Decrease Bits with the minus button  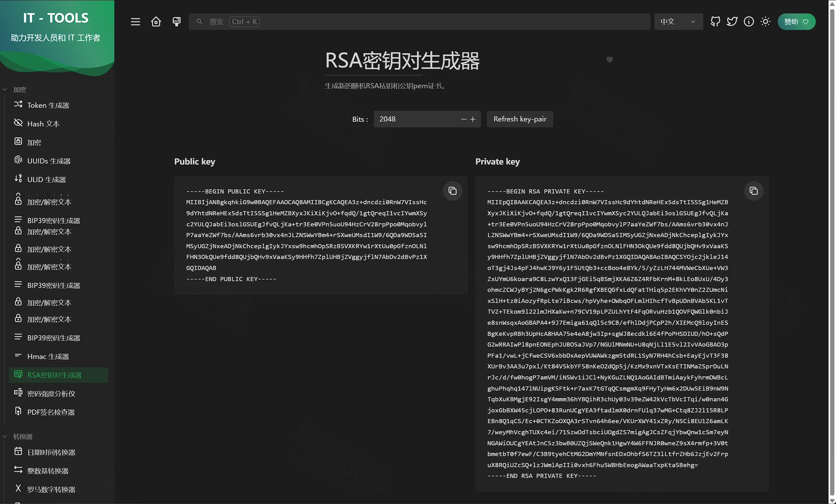(x=464, y=119)
